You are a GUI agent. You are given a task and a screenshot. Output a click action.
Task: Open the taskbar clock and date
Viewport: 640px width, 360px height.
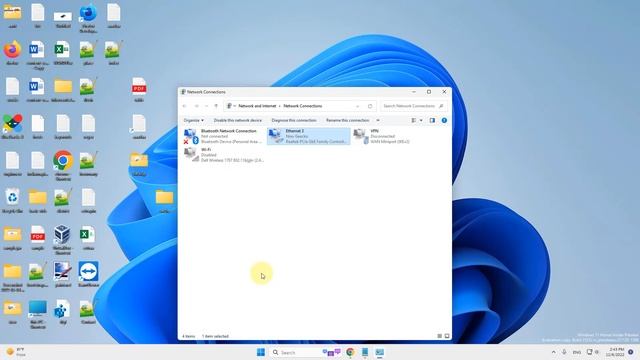pos(616,352)
